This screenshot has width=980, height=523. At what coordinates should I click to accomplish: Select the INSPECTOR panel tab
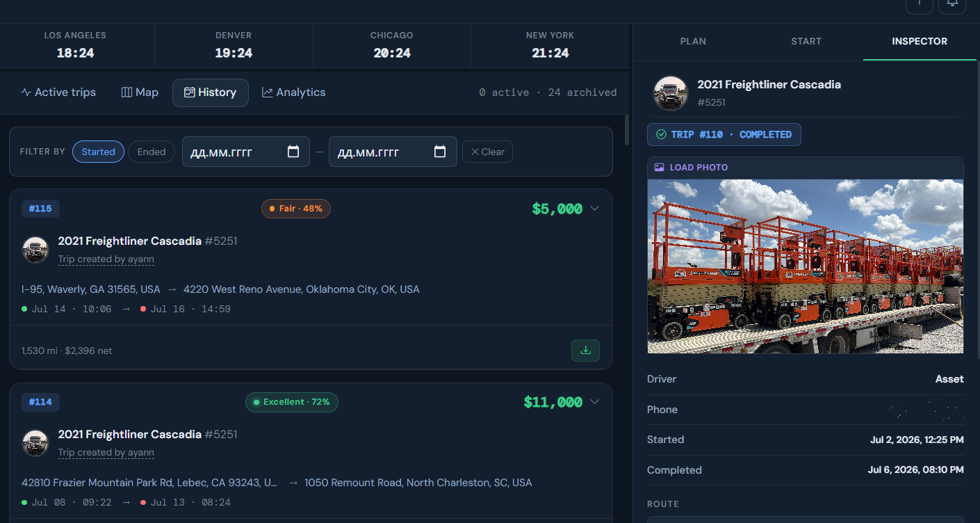[920, 42]
